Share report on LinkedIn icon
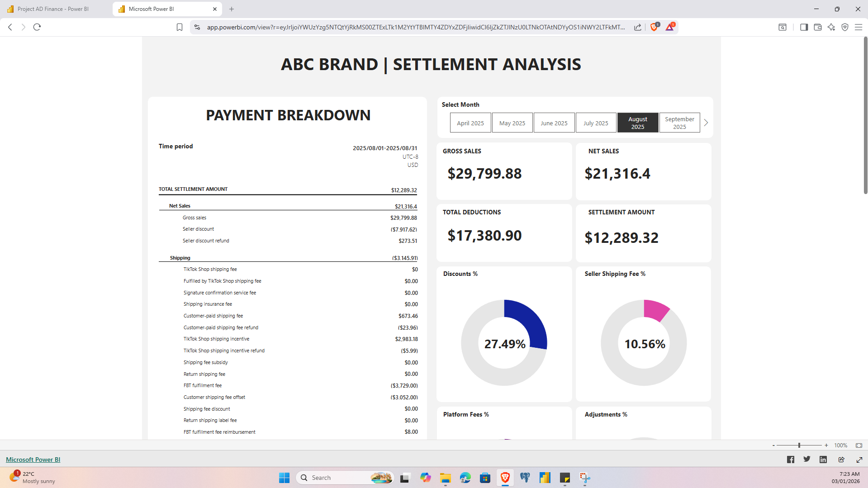This screenshot has height=488, width=868. click(x=823, y=460)
